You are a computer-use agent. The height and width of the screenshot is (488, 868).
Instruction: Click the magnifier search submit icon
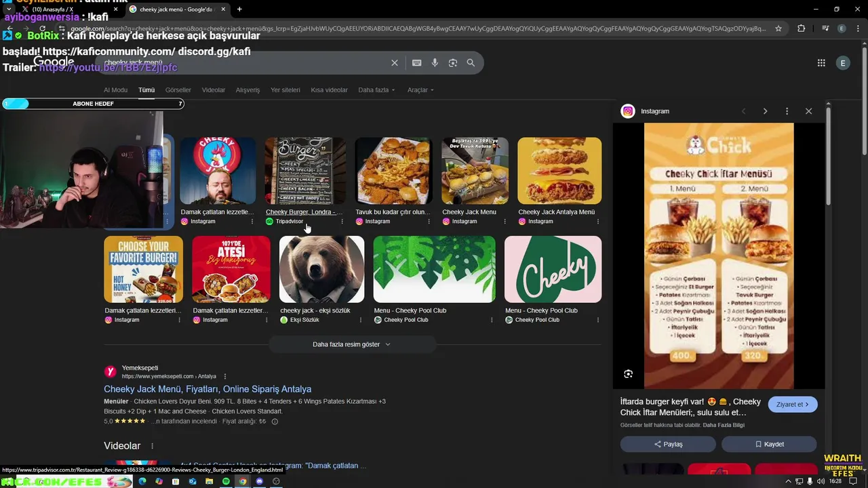click(x=471, y=63)
